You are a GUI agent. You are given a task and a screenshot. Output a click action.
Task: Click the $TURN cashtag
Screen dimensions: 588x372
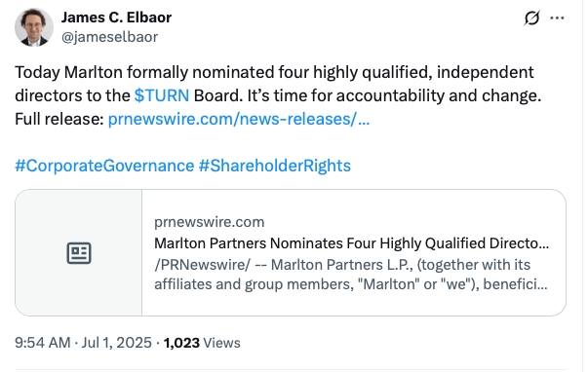pyautogui.click(x=162, y=95)
